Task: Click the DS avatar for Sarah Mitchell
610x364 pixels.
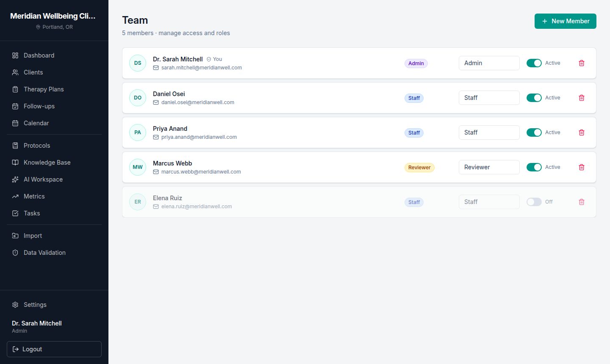Action: click(138, 63)
